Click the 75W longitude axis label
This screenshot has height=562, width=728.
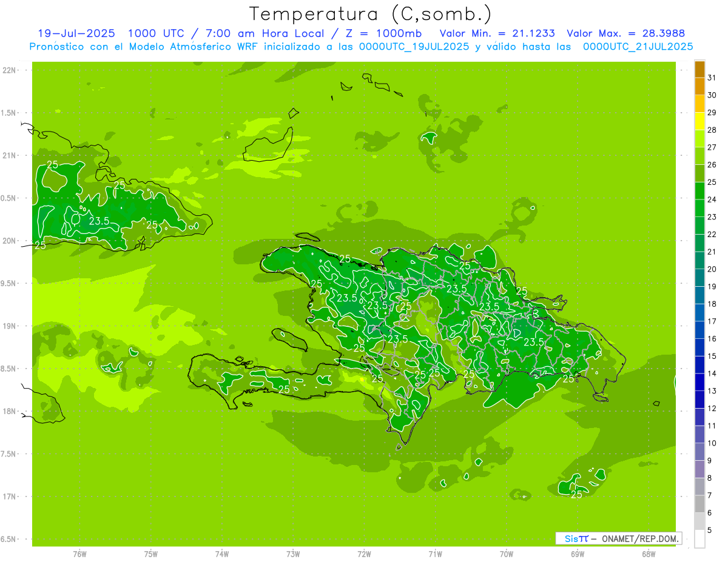[x=151, y=554]
